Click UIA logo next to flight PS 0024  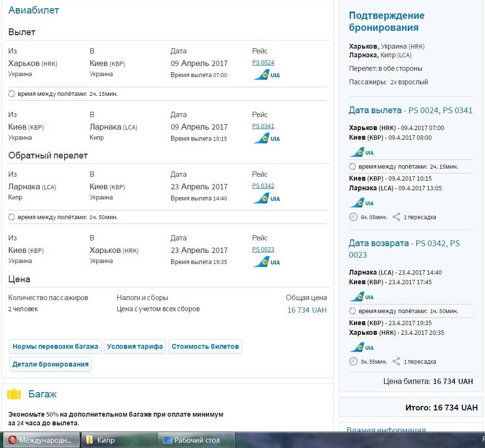point(266,75)
